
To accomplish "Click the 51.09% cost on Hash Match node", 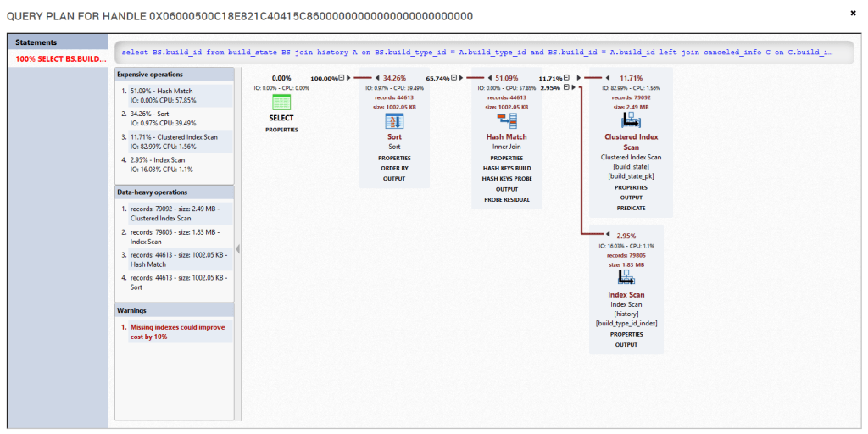I will 507,78.
